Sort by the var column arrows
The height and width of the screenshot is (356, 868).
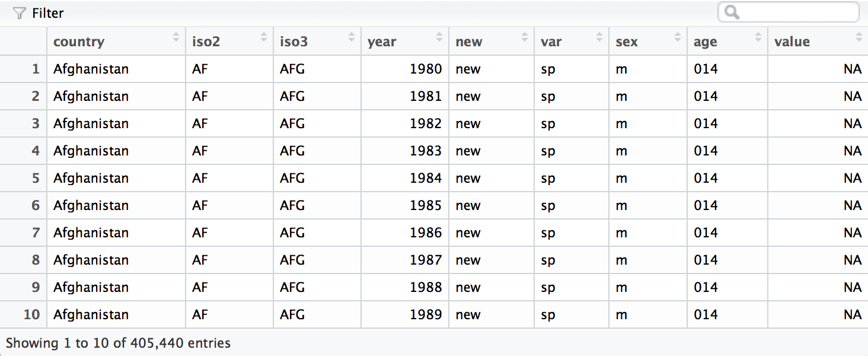(x=599, y=37)
